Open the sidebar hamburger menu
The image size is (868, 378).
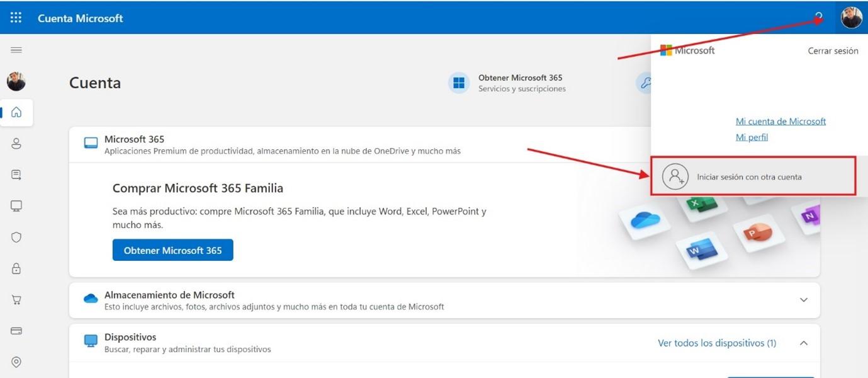[x=16, y=49]
